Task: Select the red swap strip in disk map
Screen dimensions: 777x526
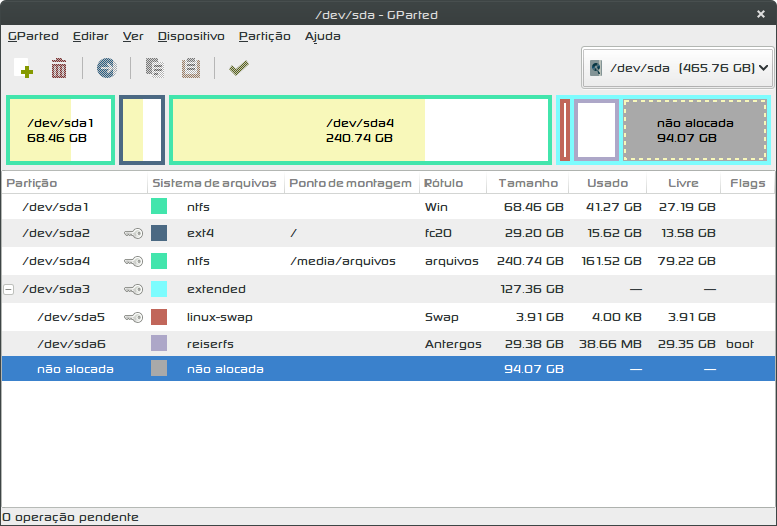Action: [x=564, y=130]
